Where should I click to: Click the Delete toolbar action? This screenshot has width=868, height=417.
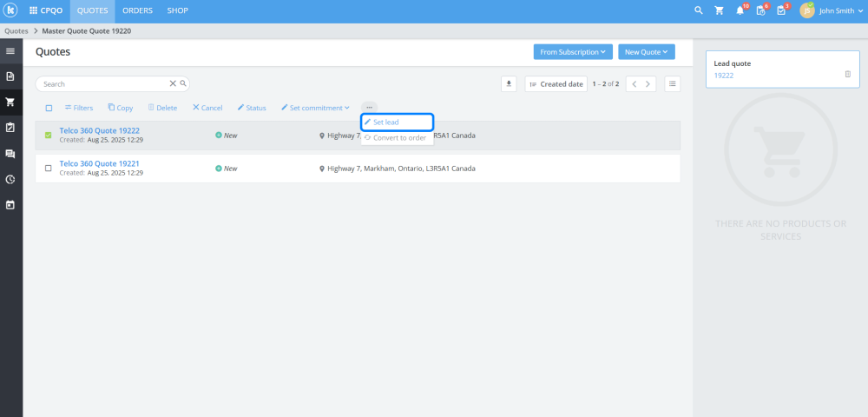pyautogui.click(x=162, y=108)
